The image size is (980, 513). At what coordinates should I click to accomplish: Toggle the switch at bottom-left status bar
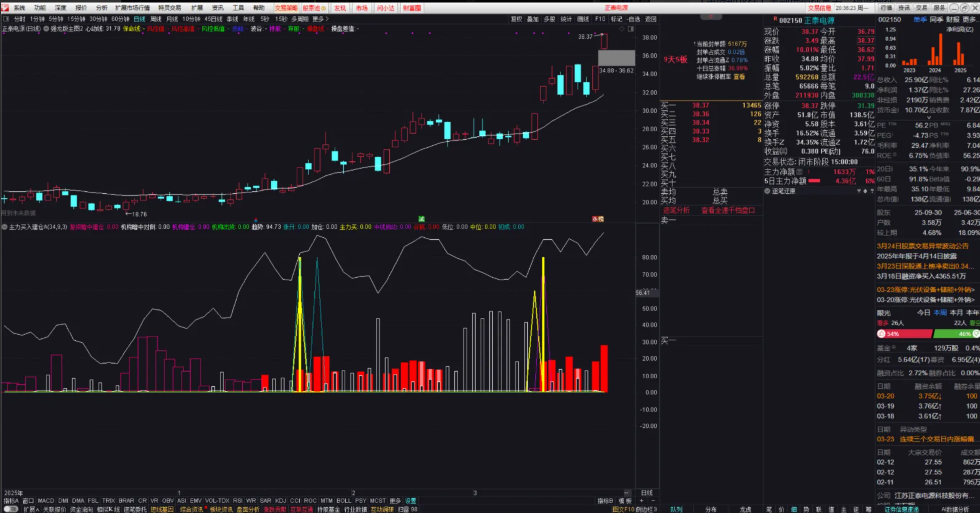(x=11, y=509)
